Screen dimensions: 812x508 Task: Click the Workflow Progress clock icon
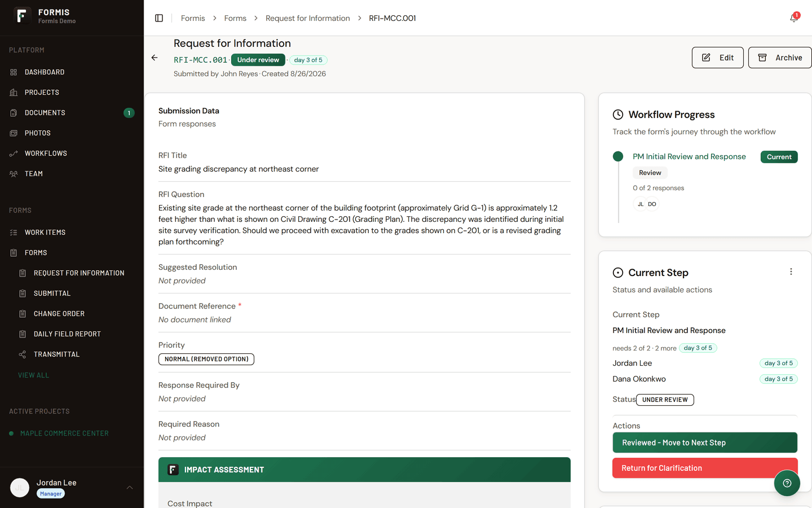tap(618, 115)
